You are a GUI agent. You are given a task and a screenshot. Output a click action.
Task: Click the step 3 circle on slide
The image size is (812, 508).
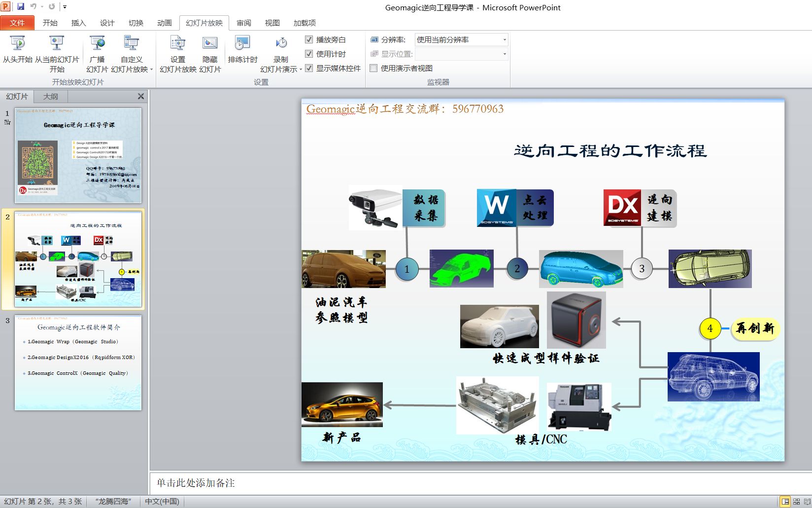[x=642, y=269]
